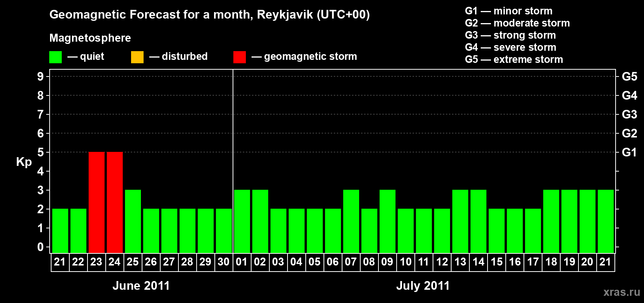Image resolution: width=644 pixels, height=303 pixels.
Task: Click date cell '30' in June
Action: [224, 262]
